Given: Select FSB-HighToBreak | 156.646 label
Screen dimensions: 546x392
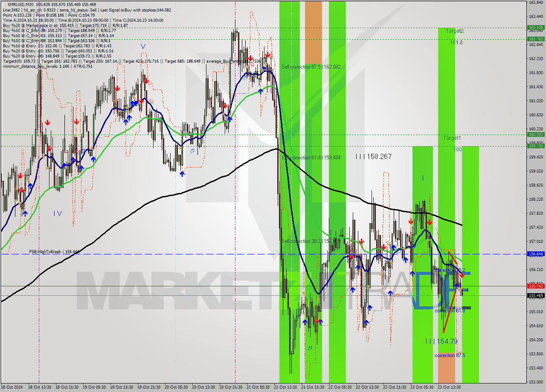Looking at the screenshot, I should pyautogui.click(x=54, y=252).
